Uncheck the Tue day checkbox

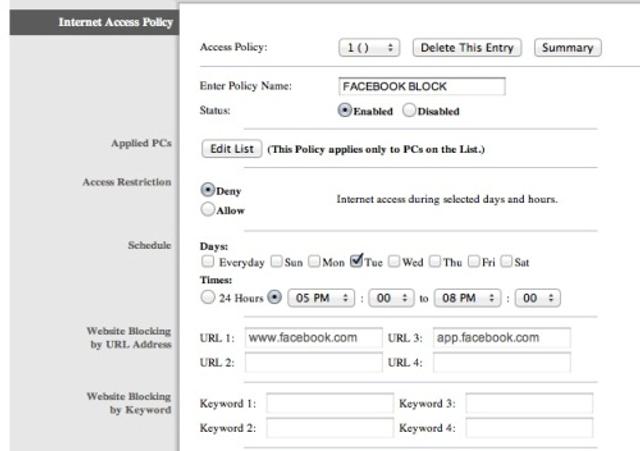point(356,262)
